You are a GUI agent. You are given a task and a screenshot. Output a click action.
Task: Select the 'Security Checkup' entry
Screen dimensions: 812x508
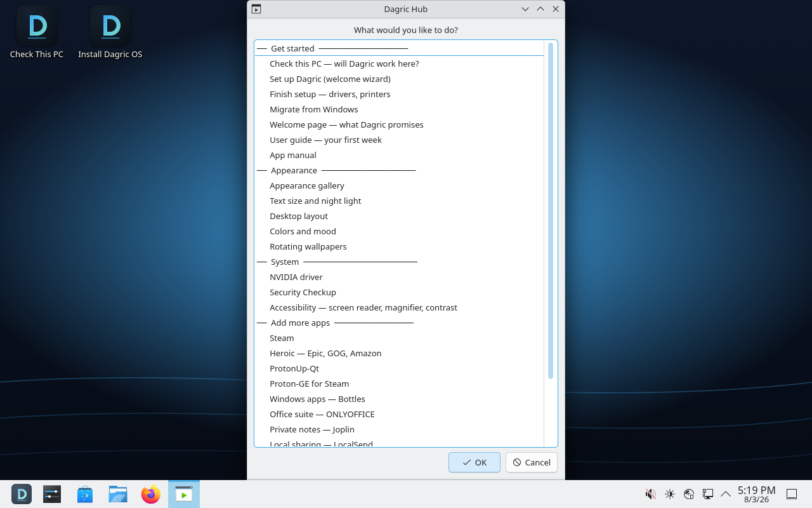point(399,292)
